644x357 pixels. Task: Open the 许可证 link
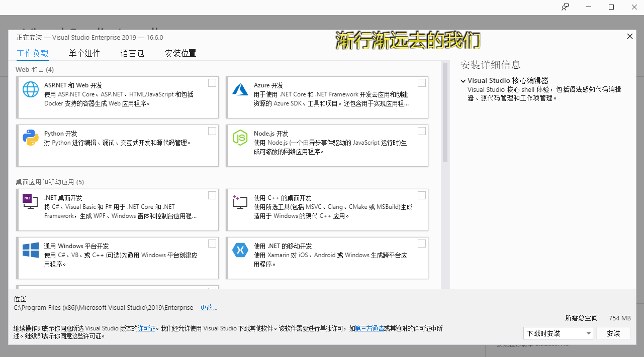146,328
